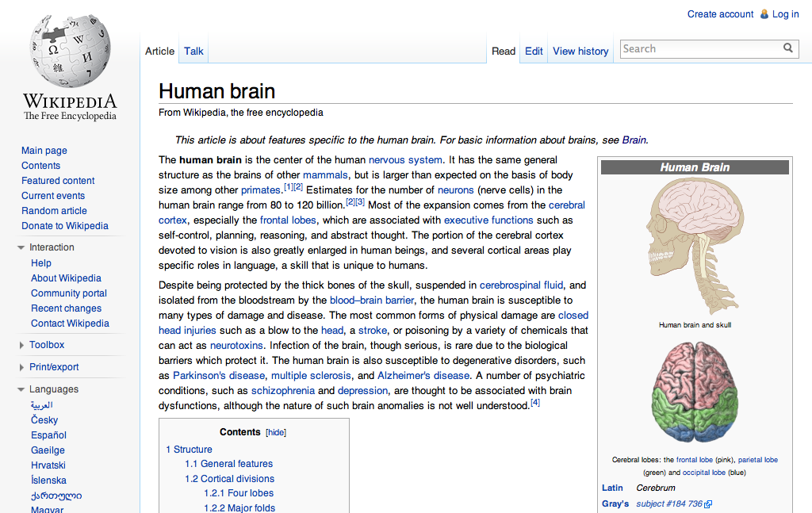Image resolution: width=812 pixels, height=513 pixels.
Task: Click the human brain and skull image
Action: (695, 245)
